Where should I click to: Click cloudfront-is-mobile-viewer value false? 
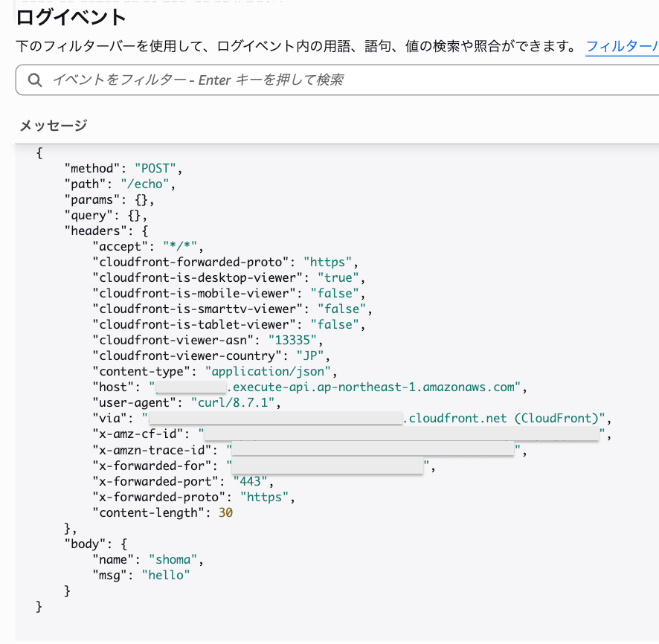335,293
